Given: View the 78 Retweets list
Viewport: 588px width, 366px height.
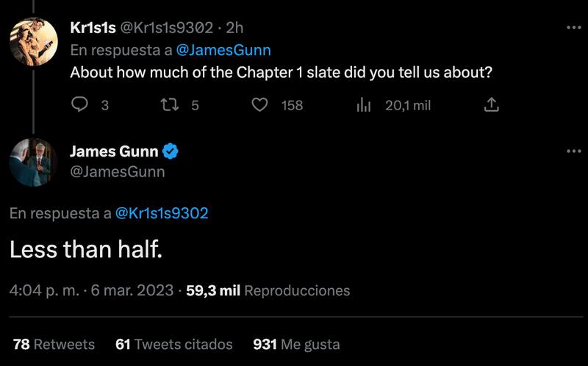Looking at the screenshot, I should point(54,344).
